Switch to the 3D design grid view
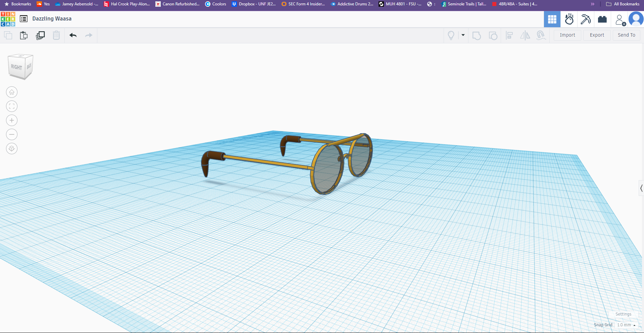Viewport: 644px width, 333px height. tap(552, 19)
